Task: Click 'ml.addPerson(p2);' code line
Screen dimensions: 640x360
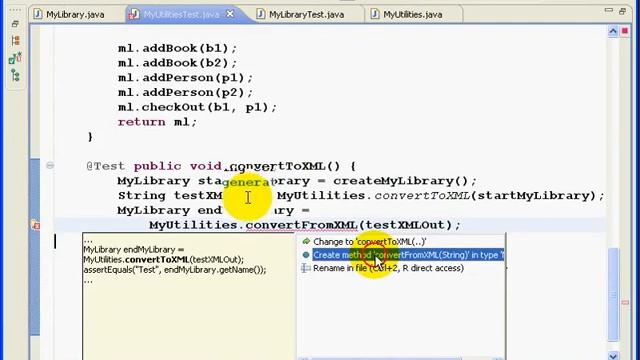Action: point(185,93)
